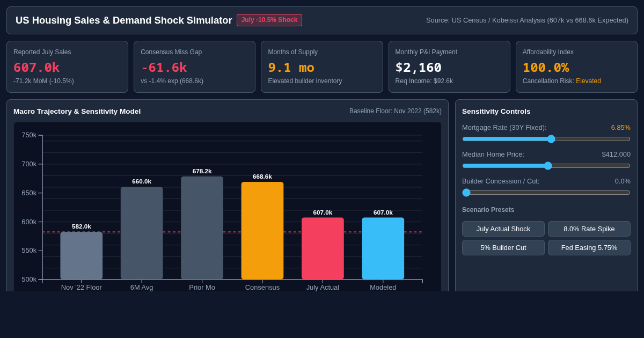Click the -71.2k MoM (-10.5%) subtext
644x338 pixels.
43,81
